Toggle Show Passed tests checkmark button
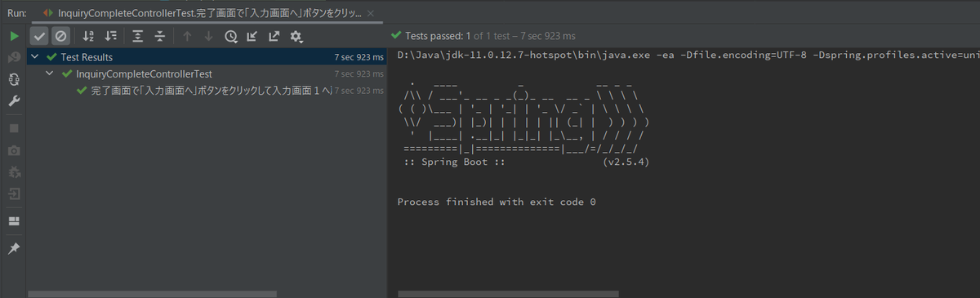 coord(39,36)
